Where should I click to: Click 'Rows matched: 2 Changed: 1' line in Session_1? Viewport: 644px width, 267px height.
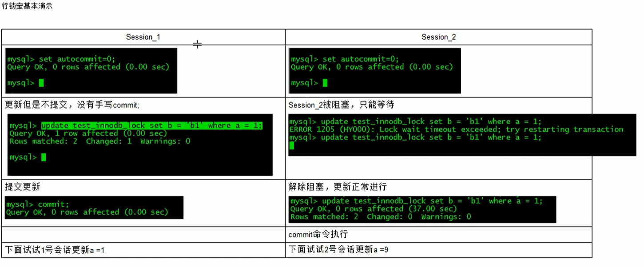click(99, 141)
